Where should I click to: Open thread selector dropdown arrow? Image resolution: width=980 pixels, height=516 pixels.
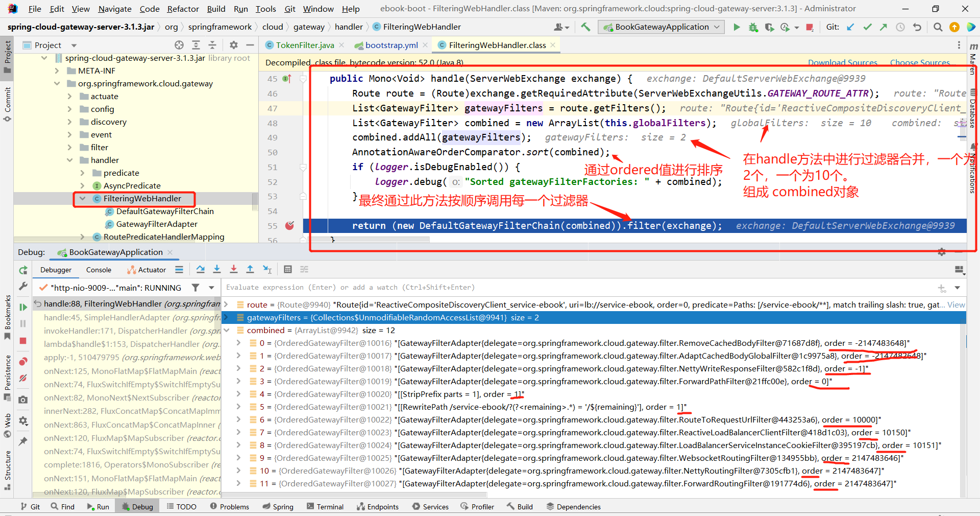211,288
